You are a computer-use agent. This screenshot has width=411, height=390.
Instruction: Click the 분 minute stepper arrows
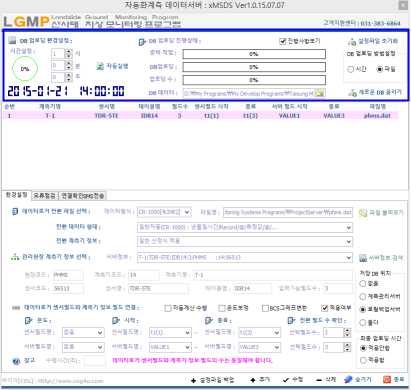click(x=69, y=66)
